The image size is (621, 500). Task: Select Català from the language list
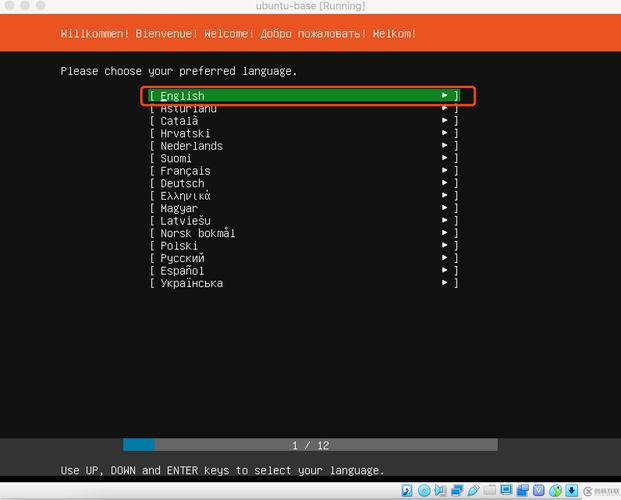pos(179,121)
